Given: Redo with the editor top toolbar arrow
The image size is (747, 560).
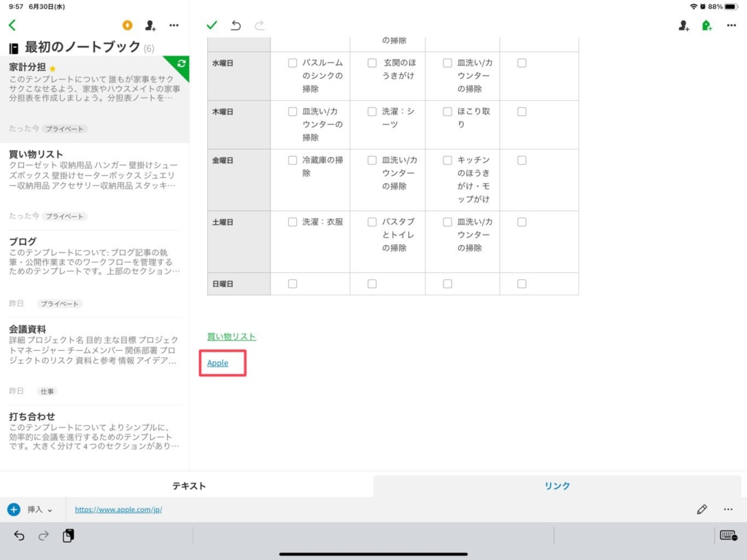Looking at the screenshot, I should click(x=259, y=26).
